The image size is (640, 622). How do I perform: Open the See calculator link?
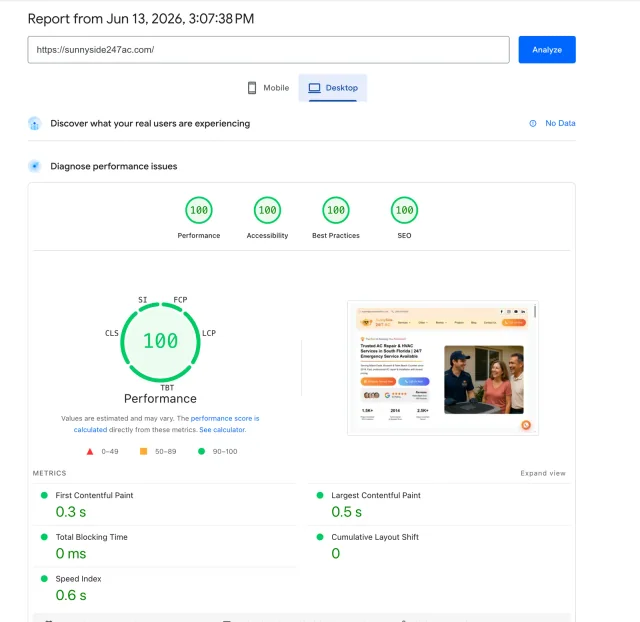[222, 430]
